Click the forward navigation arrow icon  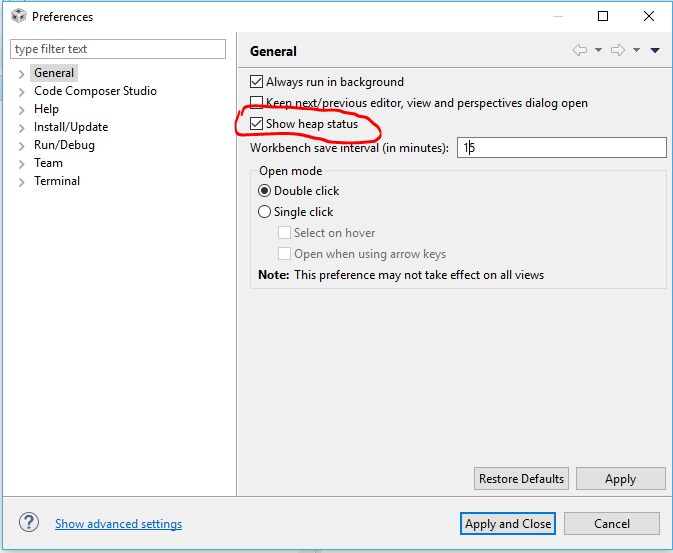(x=617, y=50)
